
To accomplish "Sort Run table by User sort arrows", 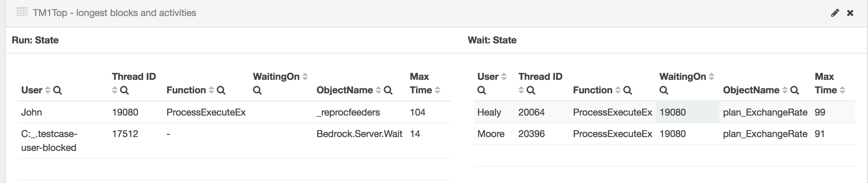I will coord(47,90).
